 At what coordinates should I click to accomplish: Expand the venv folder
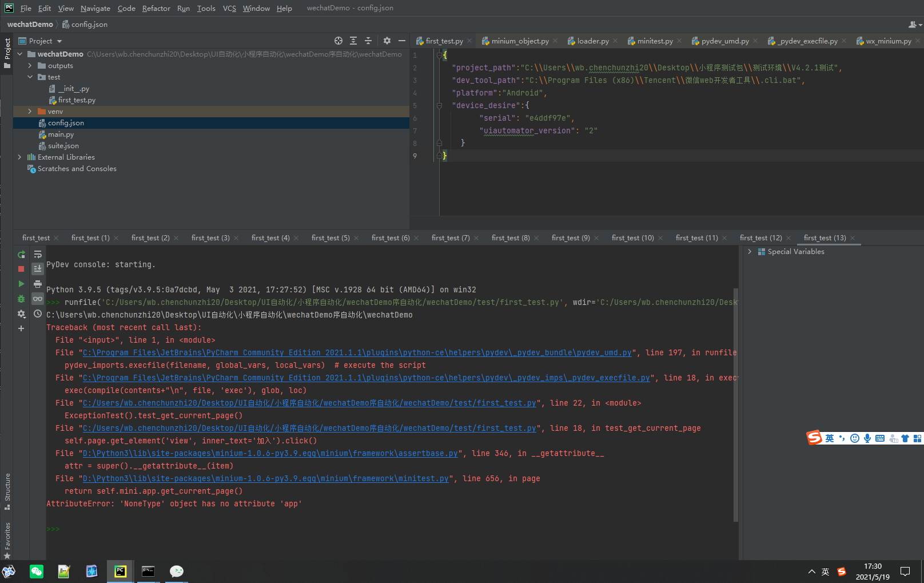coord(30,112)
